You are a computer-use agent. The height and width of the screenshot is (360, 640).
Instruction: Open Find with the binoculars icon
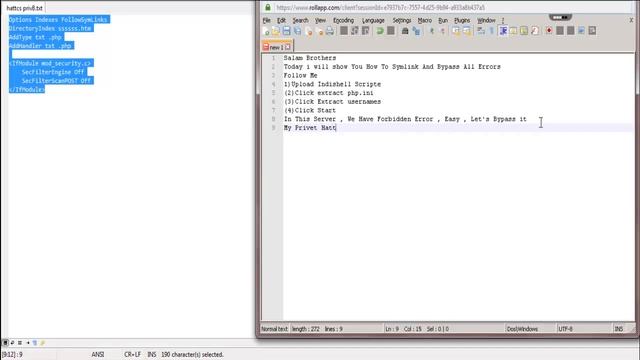tap(405, 31)
